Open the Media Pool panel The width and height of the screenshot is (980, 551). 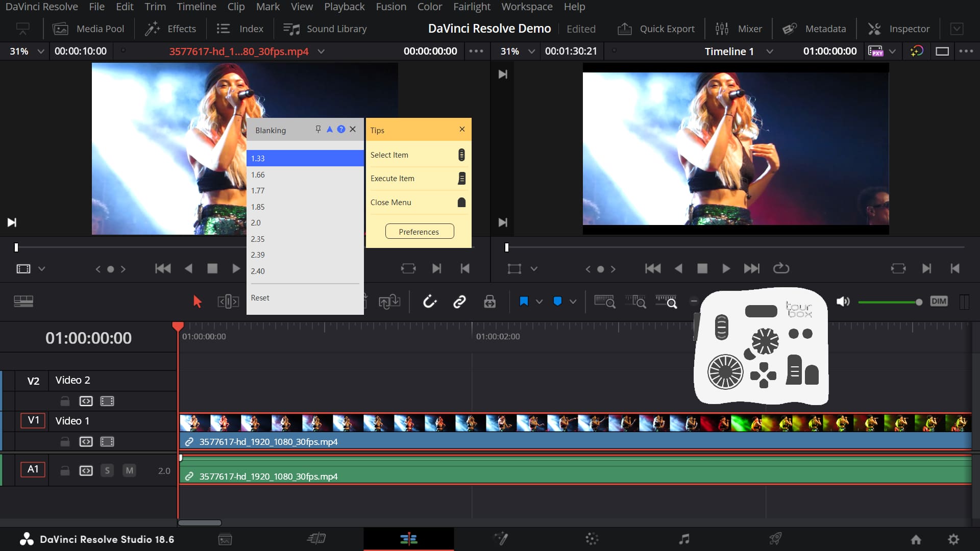88,29
